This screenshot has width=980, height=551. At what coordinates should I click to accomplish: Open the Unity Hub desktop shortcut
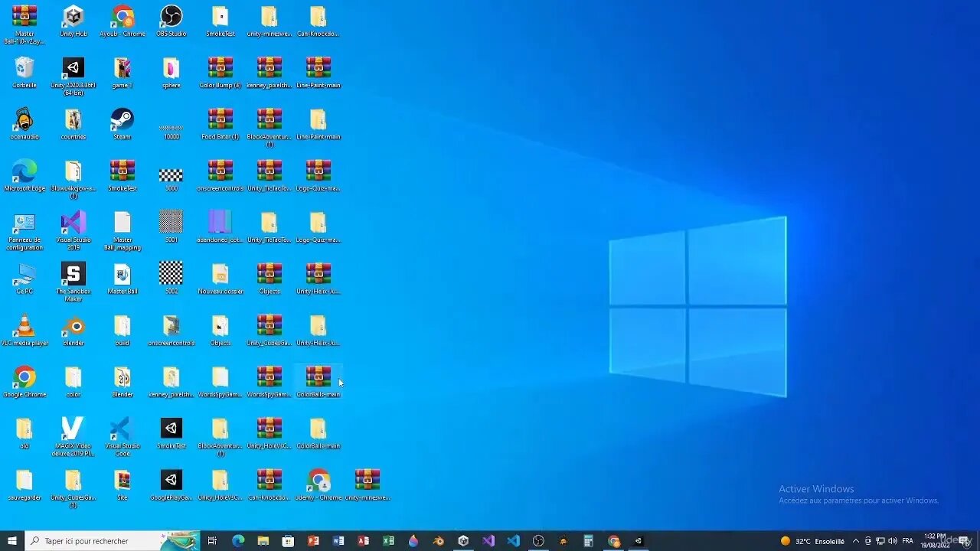click(73, 21)
